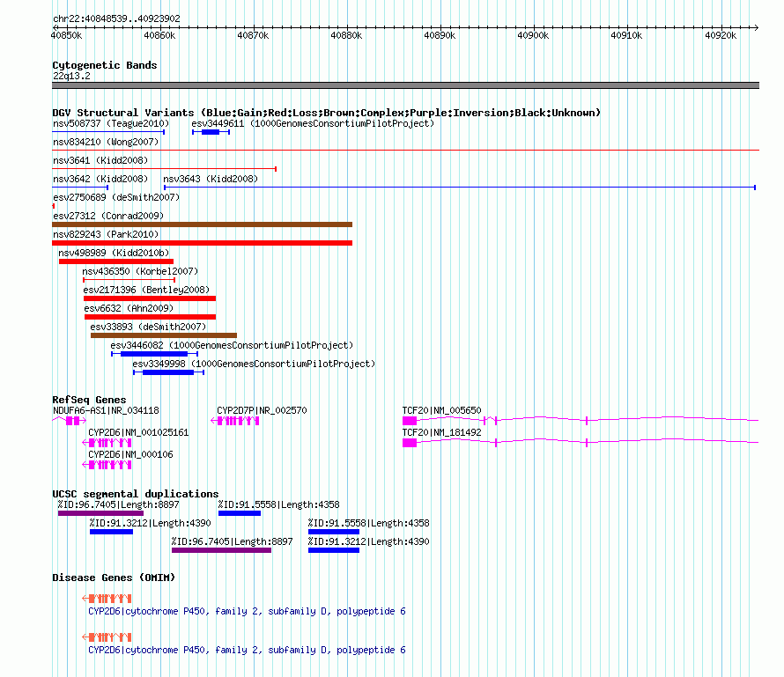The width and height of the screenshot is (784, 677).
Task: Click the 40920k ruler label
Action: [x=721, y=35]
